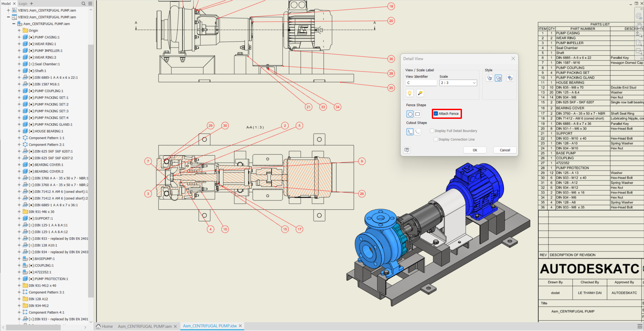The height and width of the screenshot is (331, 644).
Task: Select Shaded style button in Detail View
Action: coord(510,78)
